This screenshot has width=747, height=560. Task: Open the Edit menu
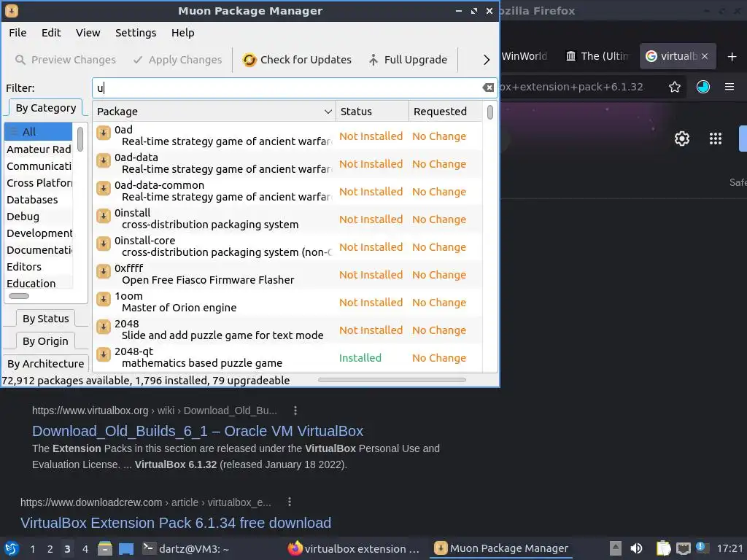[51, 33]
